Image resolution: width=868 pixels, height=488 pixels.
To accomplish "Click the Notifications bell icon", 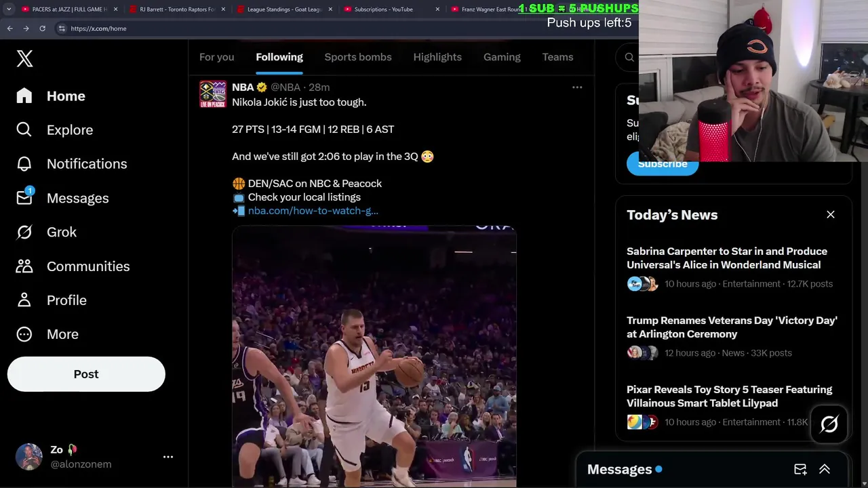I will 24,163.
